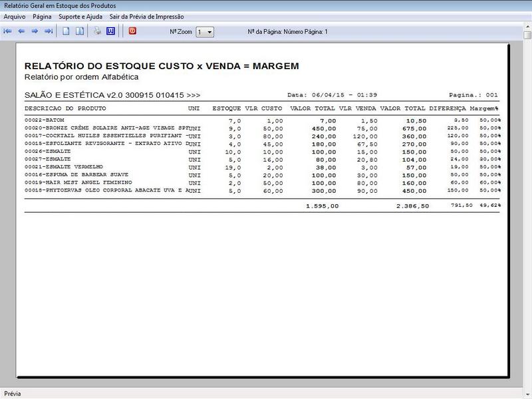The width and height of the screenshot is (532, 399).
Task: Select single page view icon
Action: 66,31
